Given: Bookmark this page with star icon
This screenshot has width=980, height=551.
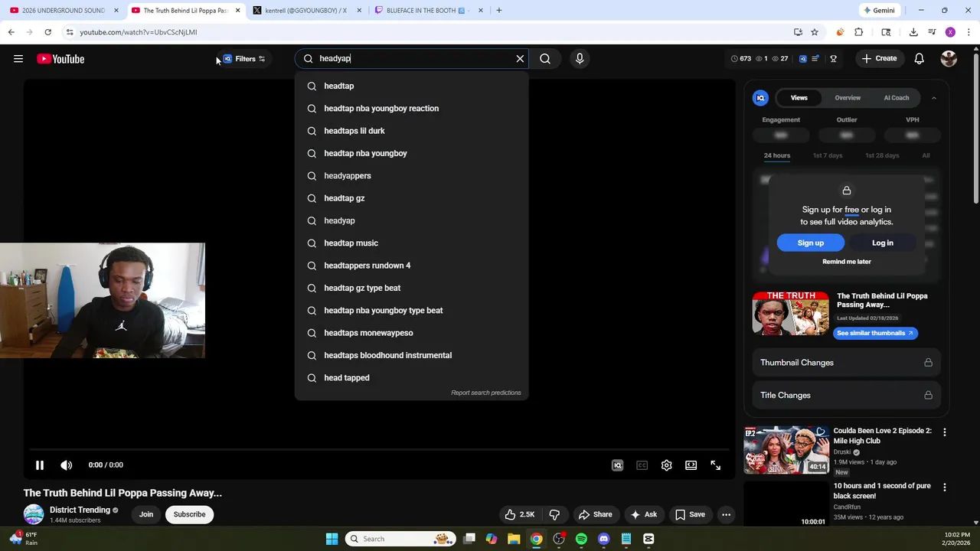Looking at the screenshot, I should pos(815,32).
